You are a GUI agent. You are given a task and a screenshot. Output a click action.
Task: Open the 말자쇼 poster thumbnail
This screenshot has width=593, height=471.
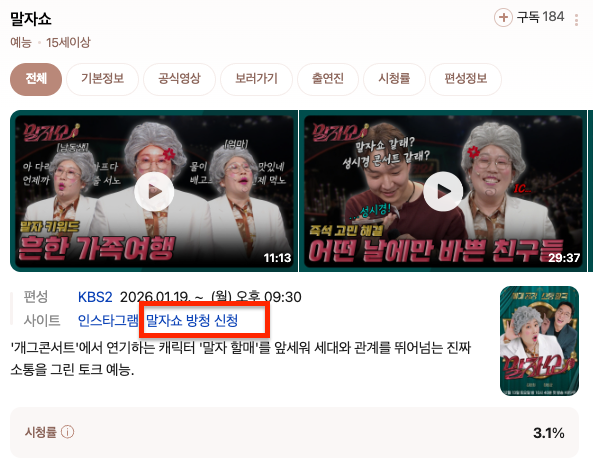(x=539, y=341)
